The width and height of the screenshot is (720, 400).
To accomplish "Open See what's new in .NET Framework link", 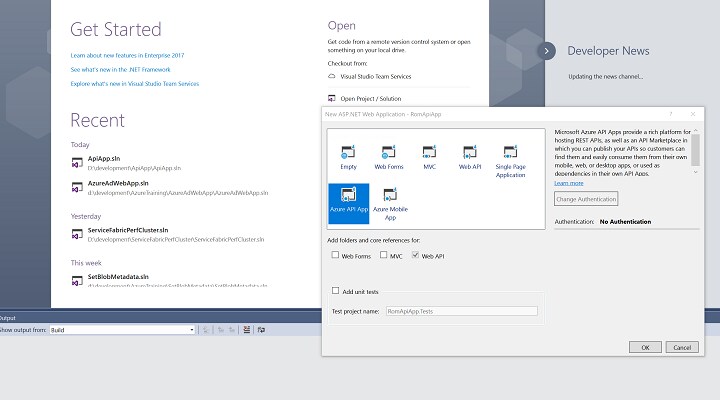I will [x=120, y=69].
